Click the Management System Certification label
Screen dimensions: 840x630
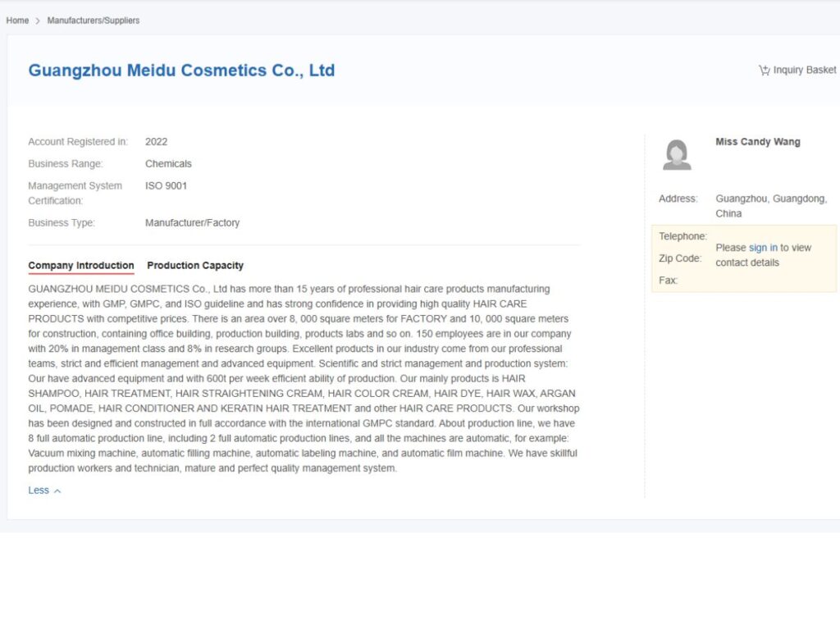[75, 194]
